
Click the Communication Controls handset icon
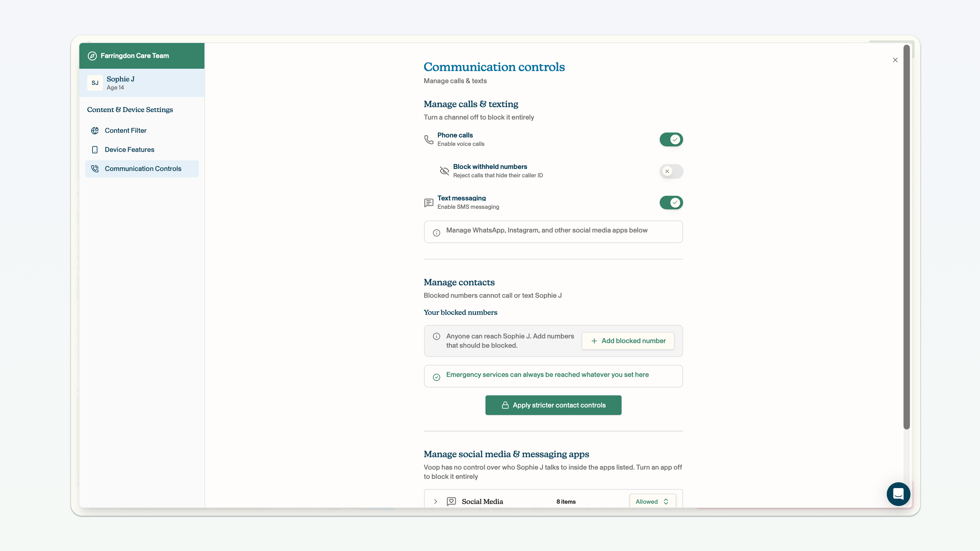point(95,169)
